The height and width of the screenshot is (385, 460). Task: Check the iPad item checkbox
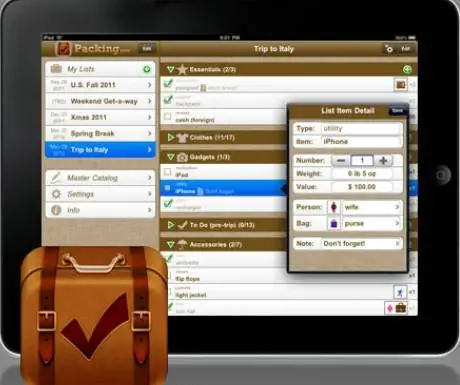click(168, 172)
